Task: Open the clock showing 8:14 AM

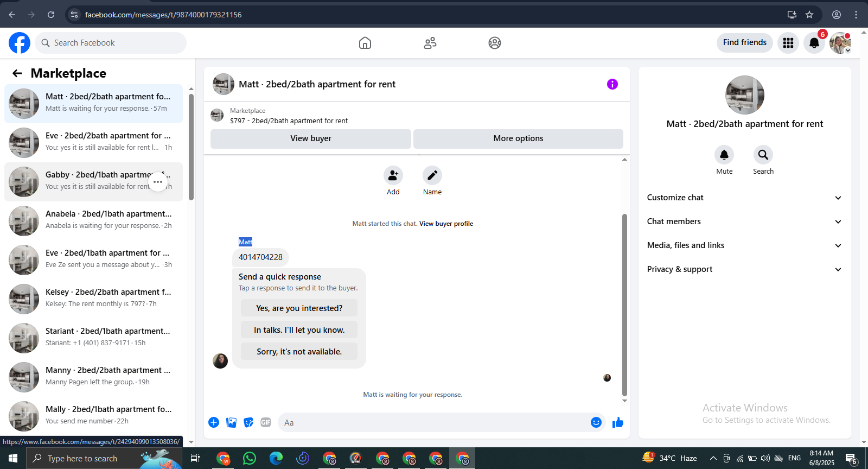Action: tap(822, 458)
